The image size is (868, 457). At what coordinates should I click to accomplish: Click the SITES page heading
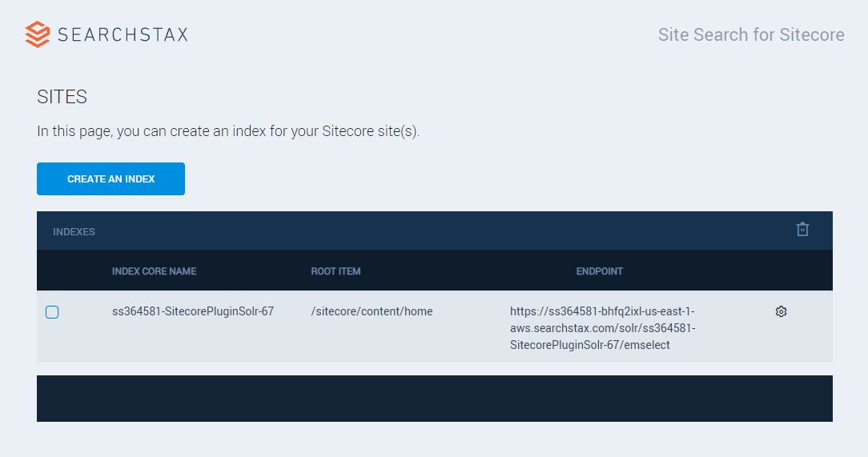62,97
